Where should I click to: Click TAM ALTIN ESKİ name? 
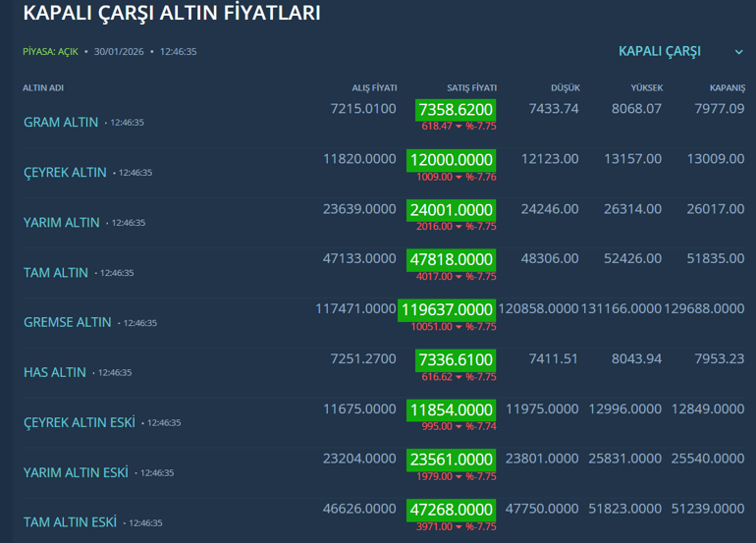point(70,522)
